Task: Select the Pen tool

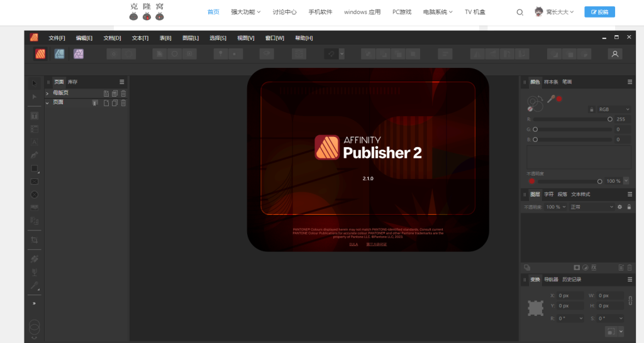Action: coord(35,155)
